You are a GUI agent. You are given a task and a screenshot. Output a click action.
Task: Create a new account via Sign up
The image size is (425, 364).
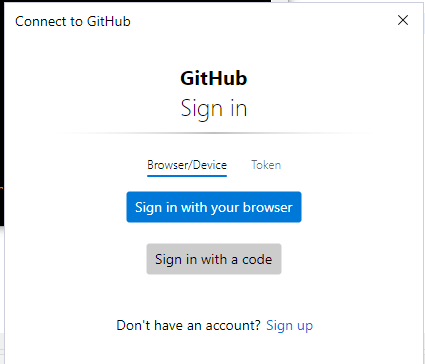[x=289, y=325]
